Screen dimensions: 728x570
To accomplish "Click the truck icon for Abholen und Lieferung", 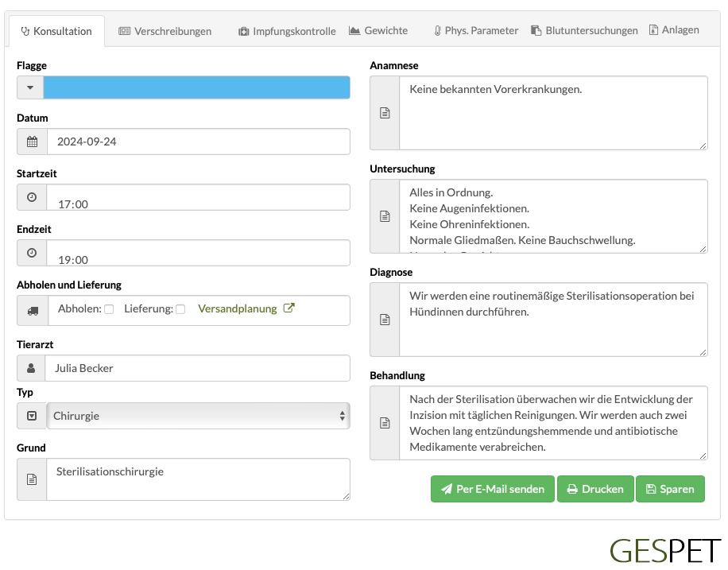I will coord(33,311).
